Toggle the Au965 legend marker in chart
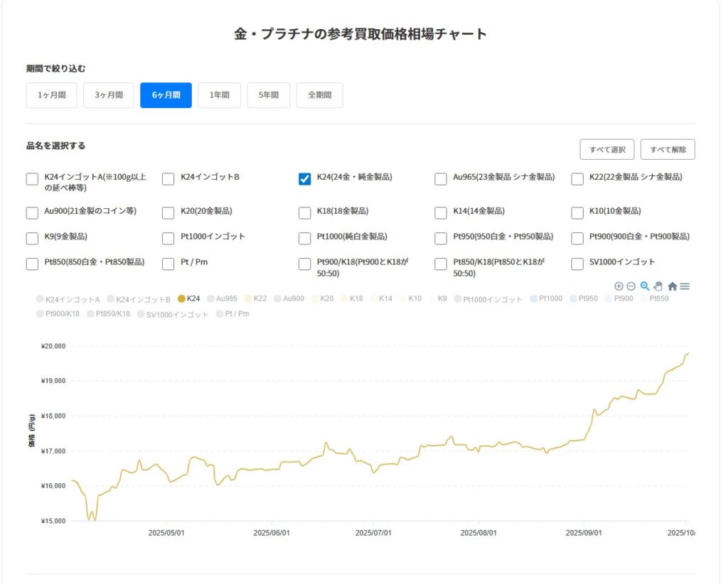Viewport: 728px width, 584px height. (x=211, y=299)
